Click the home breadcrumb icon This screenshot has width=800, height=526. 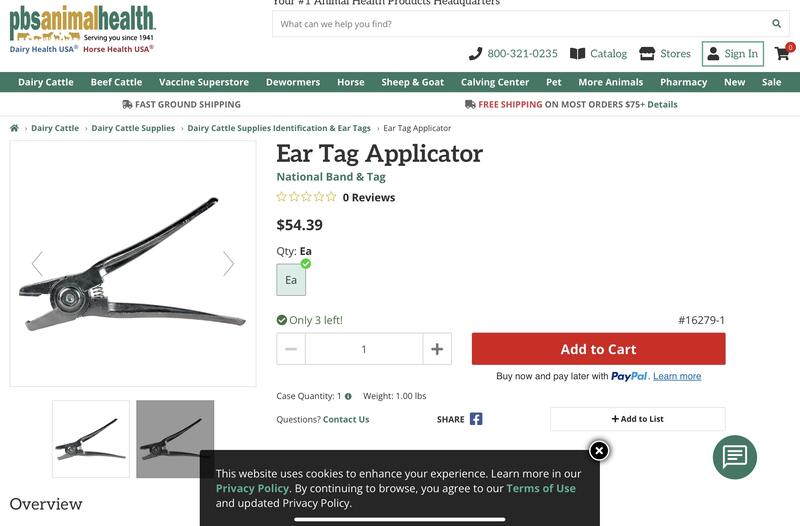[x=14, y=128]
